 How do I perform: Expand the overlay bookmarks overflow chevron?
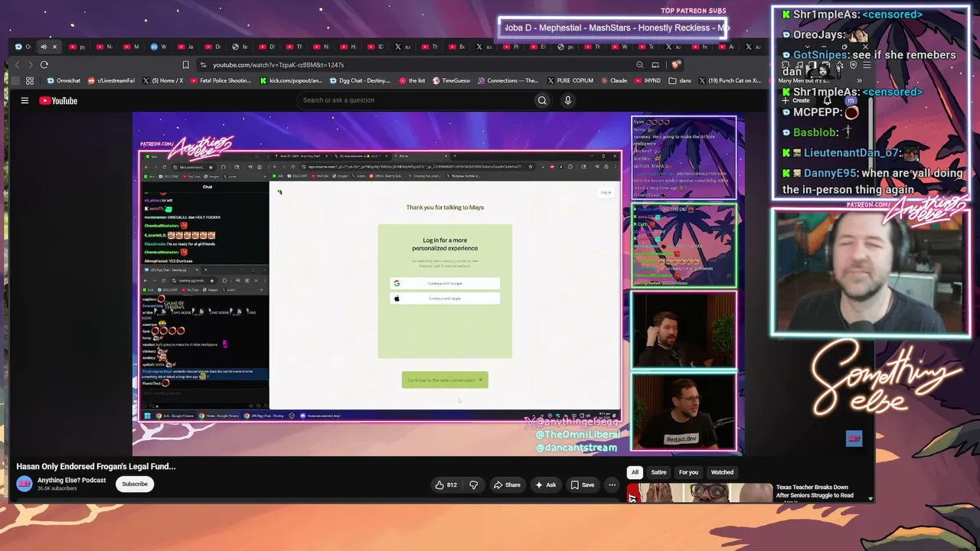tap(859, 80)
